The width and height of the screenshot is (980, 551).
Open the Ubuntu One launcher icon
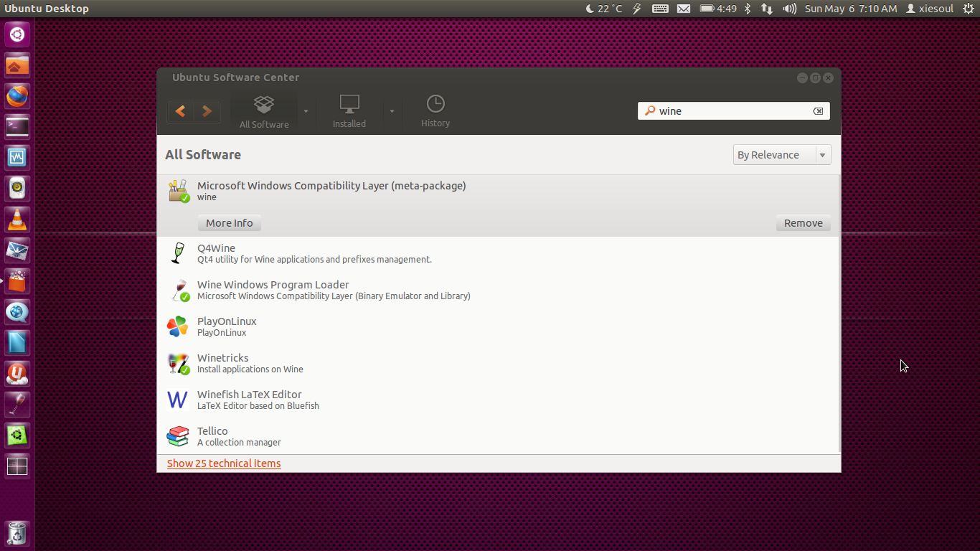(17, 374)
